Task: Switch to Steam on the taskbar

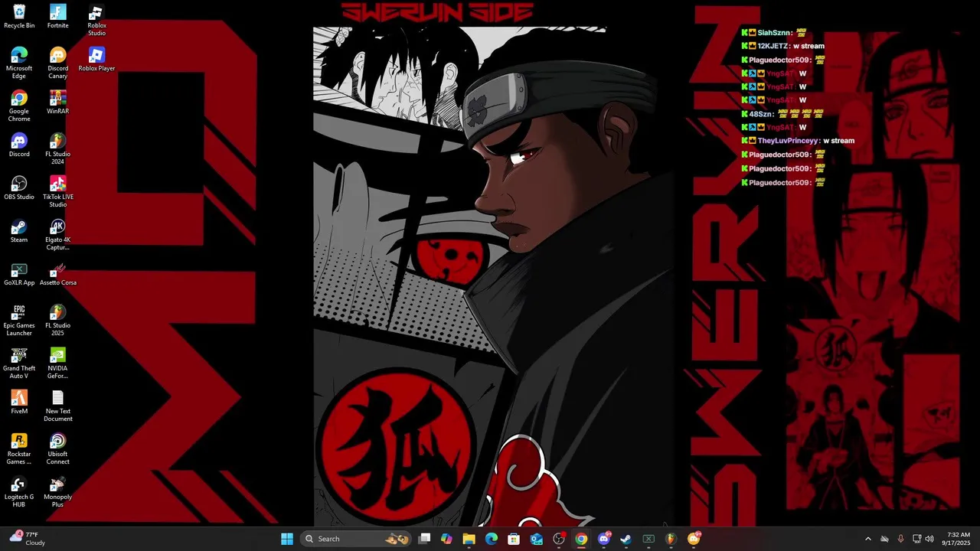Action: [626, 539]
